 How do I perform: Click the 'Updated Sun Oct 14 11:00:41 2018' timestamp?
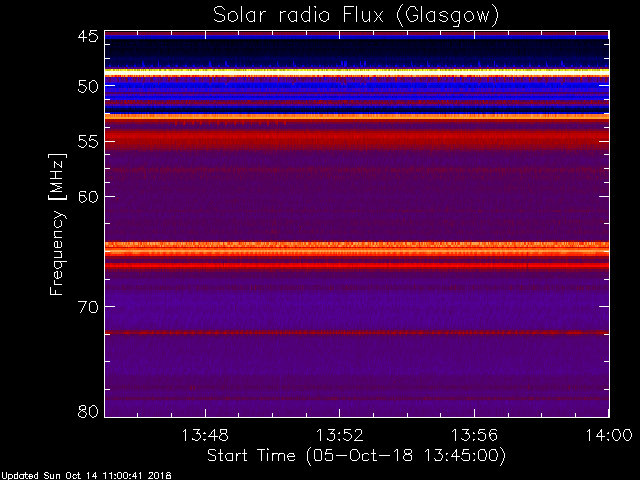[86, 476]
